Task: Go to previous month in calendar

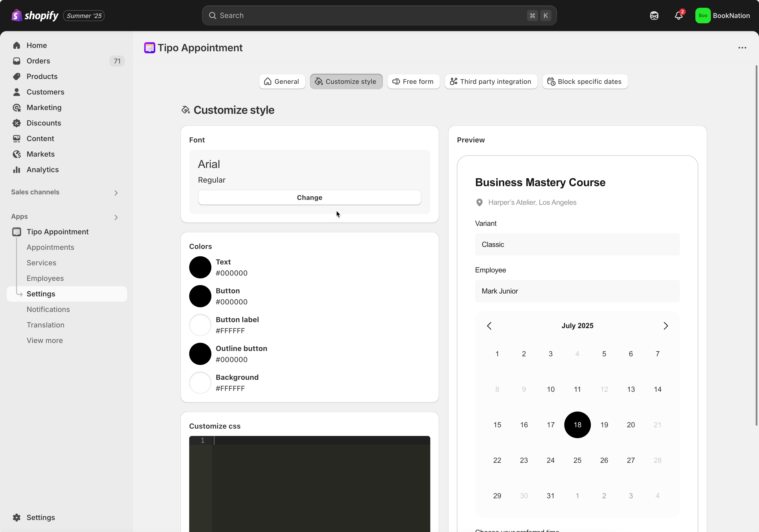Action: point(489,326)
